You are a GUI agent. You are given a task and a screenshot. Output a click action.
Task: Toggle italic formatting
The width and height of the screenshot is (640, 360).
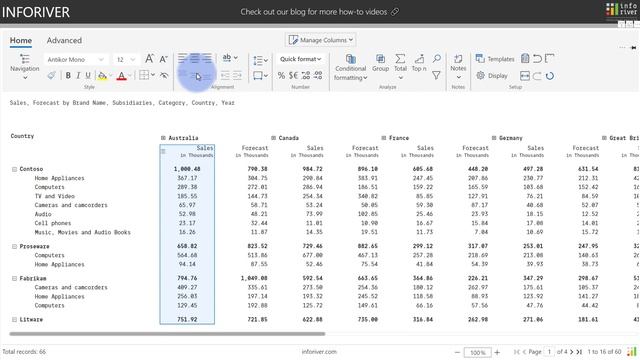pos(78,76)
